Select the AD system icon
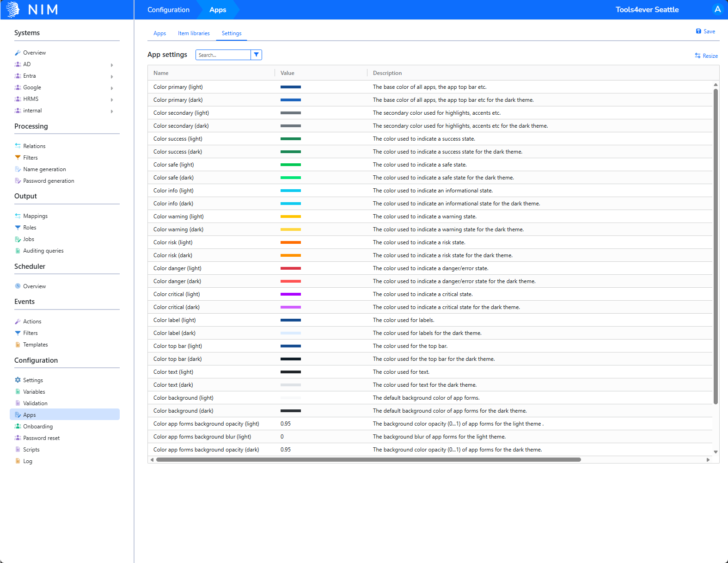Image resolution: width=728 pixels, height=563 pixels. (18, 64)
